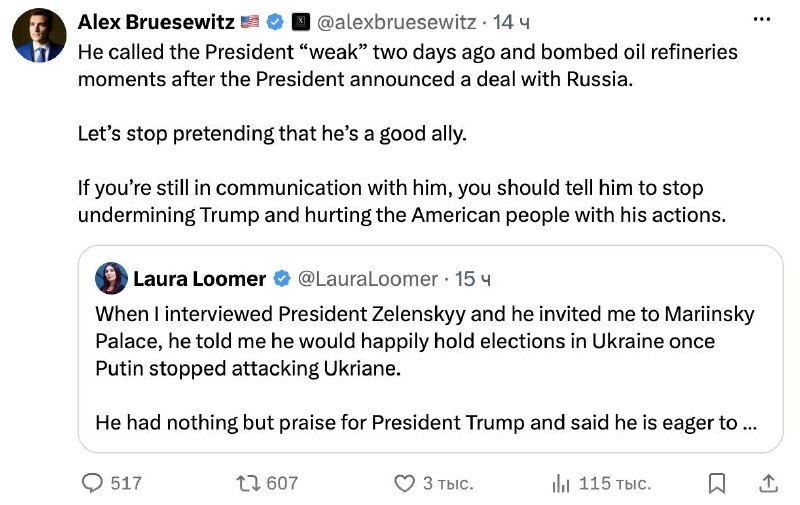The height and width of the screenshot is (505, 800).
Task: Click the @LauraLoomer handle
Action: pos(367,279)
